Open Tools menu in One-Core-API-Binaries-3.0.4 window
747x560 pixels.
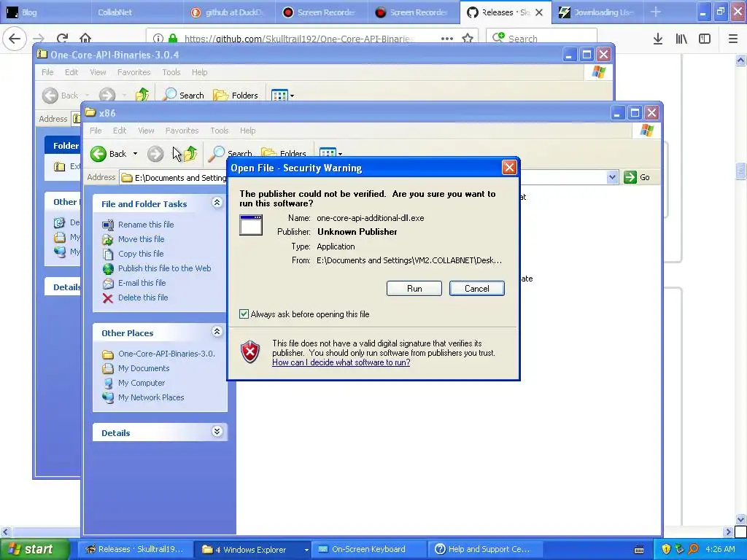(x=171, y=72)
